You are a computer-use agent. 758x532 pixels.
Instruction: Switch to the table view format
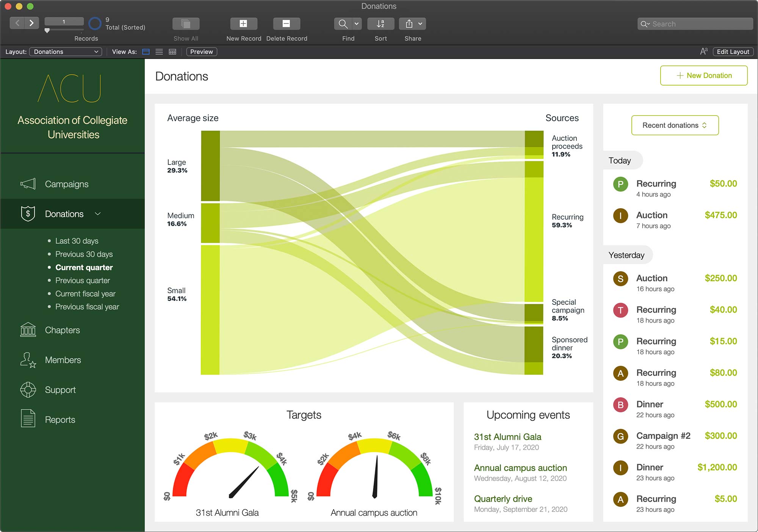click(x=172, y=52)
